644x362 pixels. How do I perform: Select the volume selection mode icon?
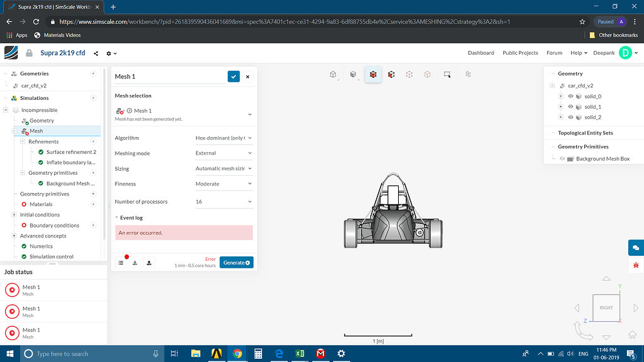point(372,74)
